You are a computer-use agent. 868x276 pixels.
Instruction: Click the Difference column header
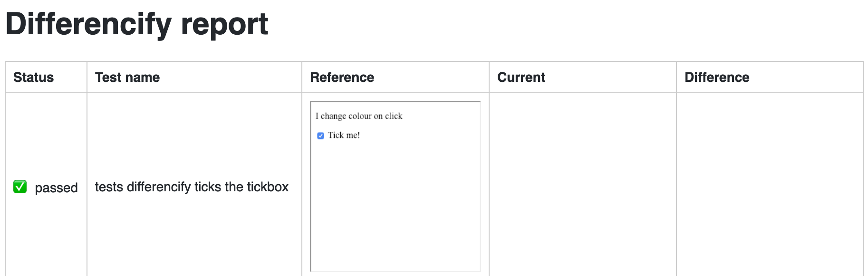tap(717, 77)
